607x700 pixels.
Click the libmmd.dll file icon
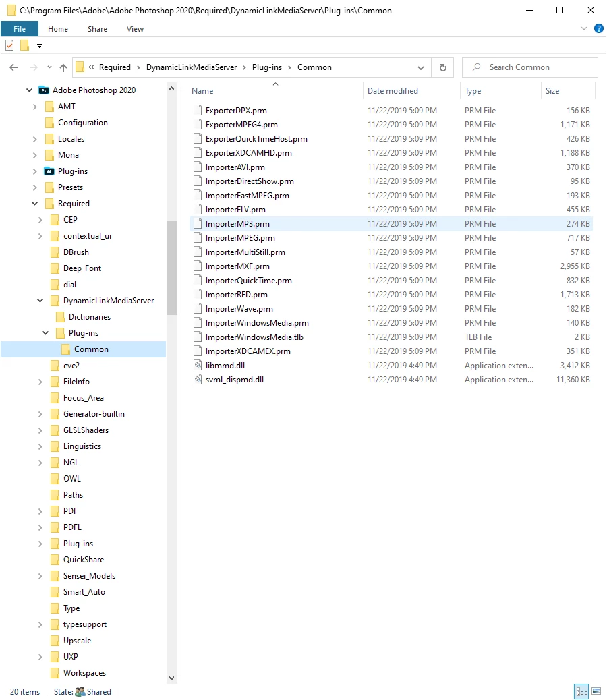[x=198, y=366]
